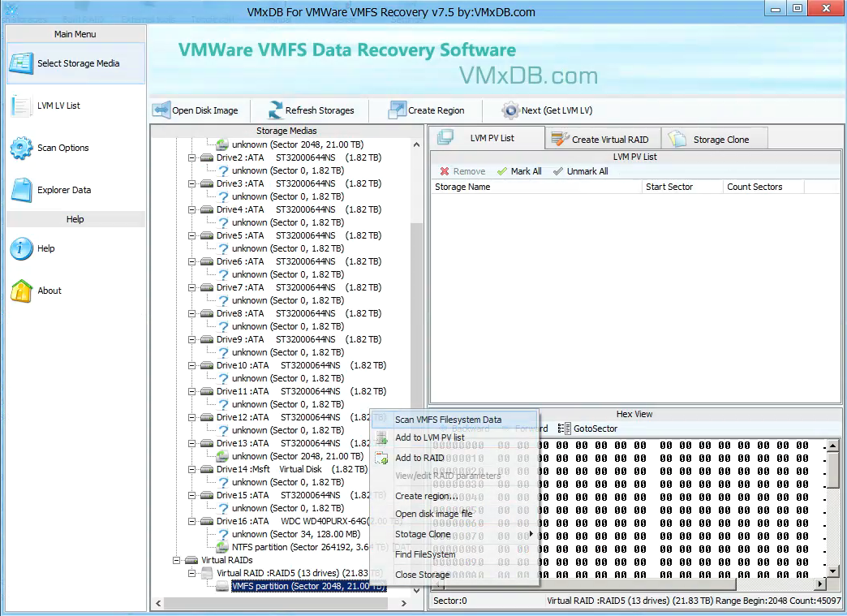Click the Drive2 disk icon
Viewport: 847px width, 616px height.
click(206, 157)
